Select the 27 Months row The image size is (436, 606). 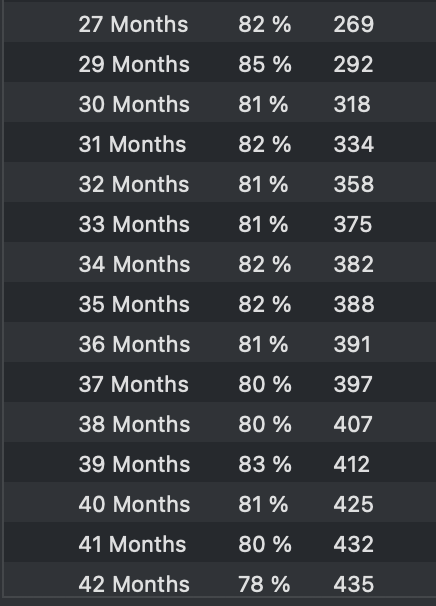[x=220, y=24]
